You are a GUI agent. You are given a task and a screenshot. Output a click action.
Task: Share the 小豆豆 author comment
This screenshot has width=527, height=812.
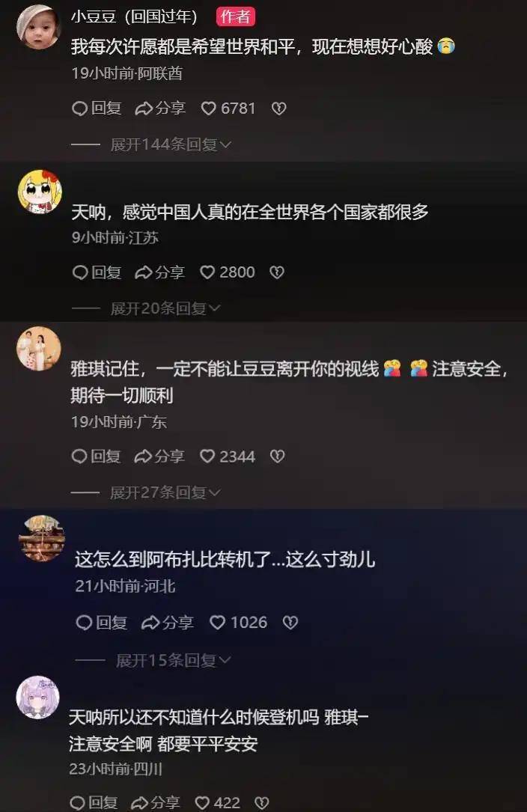pyautogui.click(x=160, y=109)
